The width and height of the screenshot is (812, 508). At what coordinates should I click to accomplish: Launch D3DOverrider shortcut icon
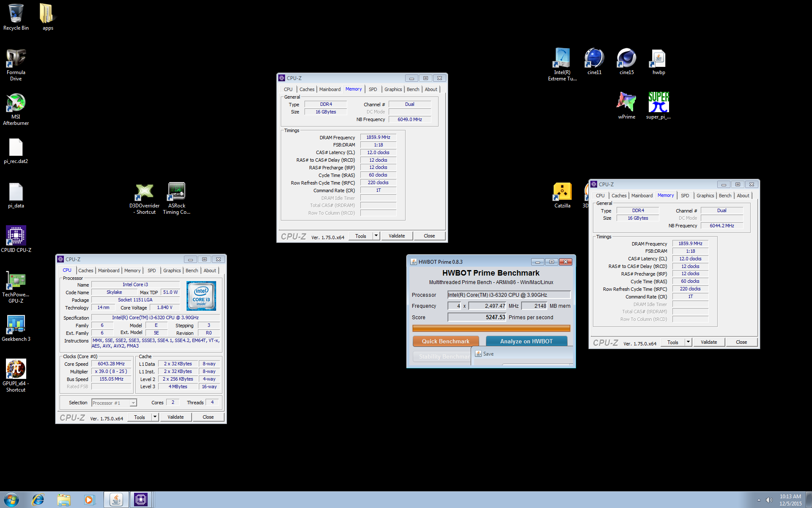[x=145, y=198]
